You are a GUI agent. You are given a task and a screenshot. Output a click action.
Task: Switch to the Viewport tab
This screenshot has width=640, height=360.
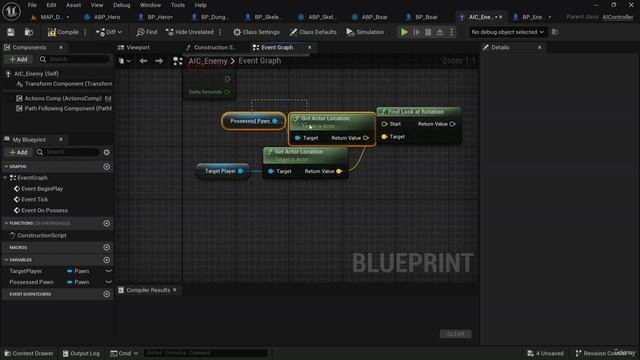[x=134, y=47]
